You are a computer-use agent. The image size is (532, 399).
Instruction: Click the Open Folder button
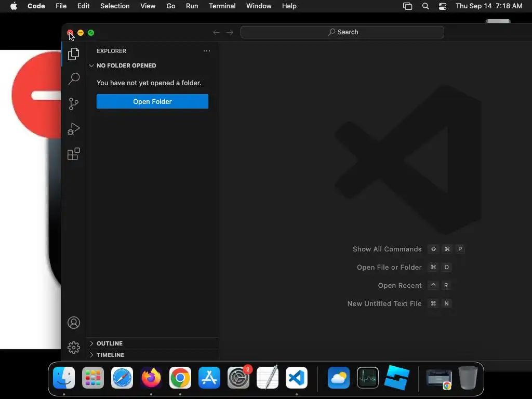[x=152, y=101]
